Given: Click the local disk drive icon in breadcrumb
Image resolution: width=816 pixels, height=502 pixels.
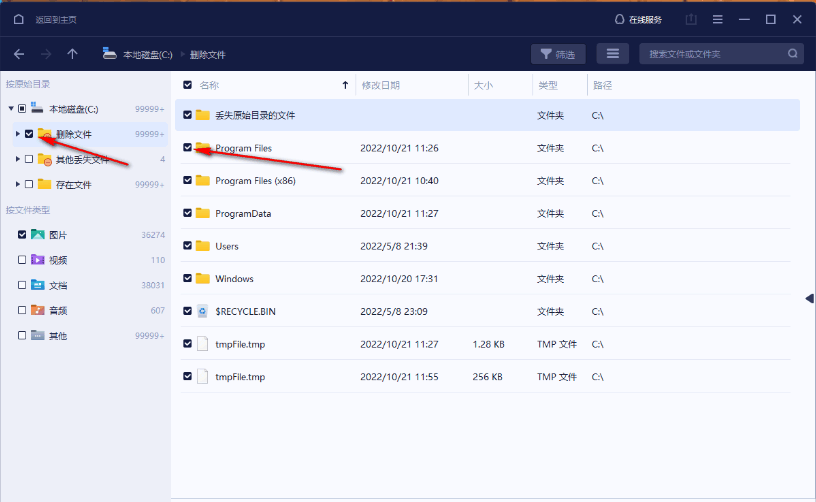Looking at the screenshot, I should [109, 54].
